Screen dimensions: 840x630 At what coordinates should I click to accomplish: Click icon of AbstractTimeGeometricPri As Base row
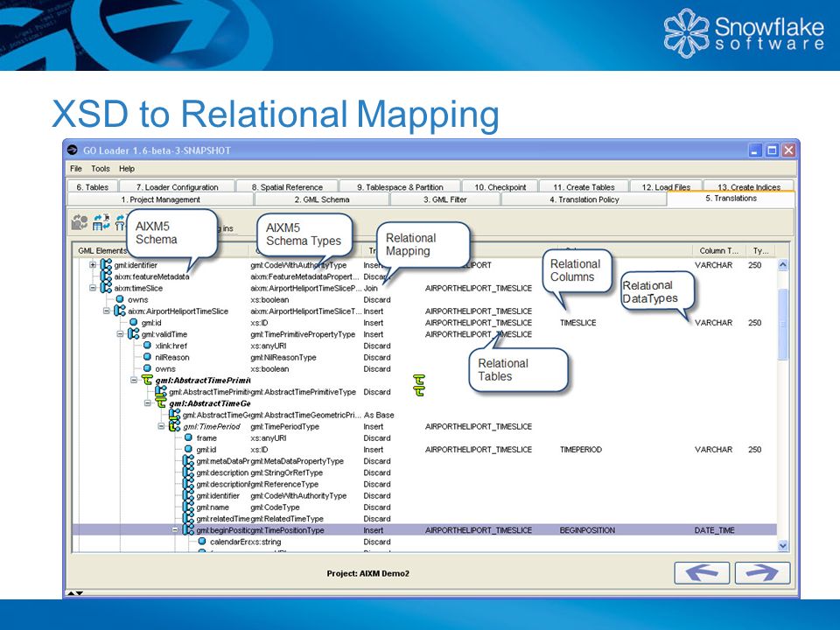pos(175,415)
